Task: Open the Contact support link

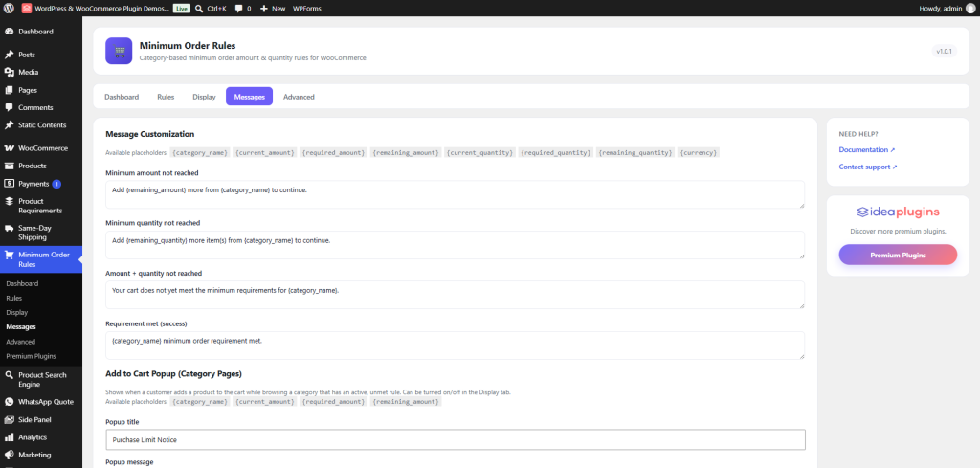Action: [x=867, y=167]
